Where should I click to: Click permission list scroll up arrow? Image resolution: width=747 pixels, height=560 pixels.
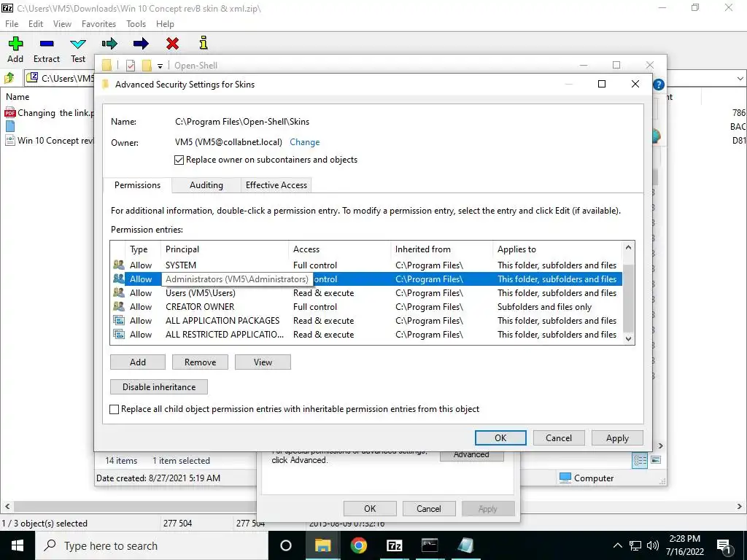point(628,247)
